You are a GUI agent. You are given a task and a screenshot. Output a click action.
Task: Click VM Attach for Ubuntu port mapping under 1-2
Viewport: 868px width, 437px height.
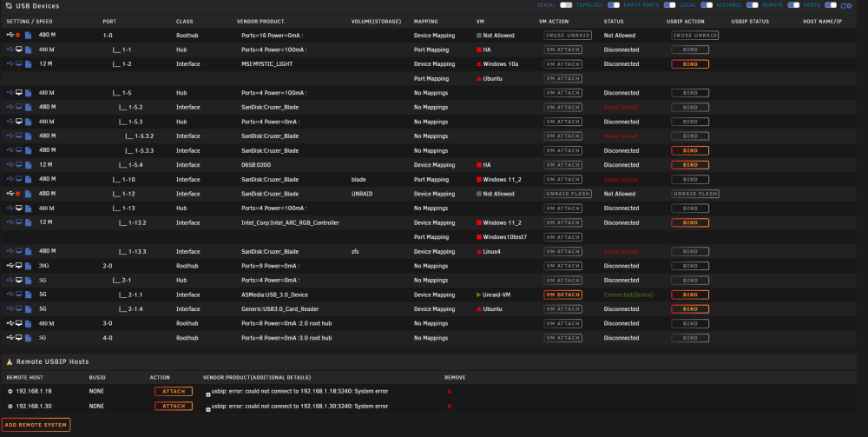(563, 79)
